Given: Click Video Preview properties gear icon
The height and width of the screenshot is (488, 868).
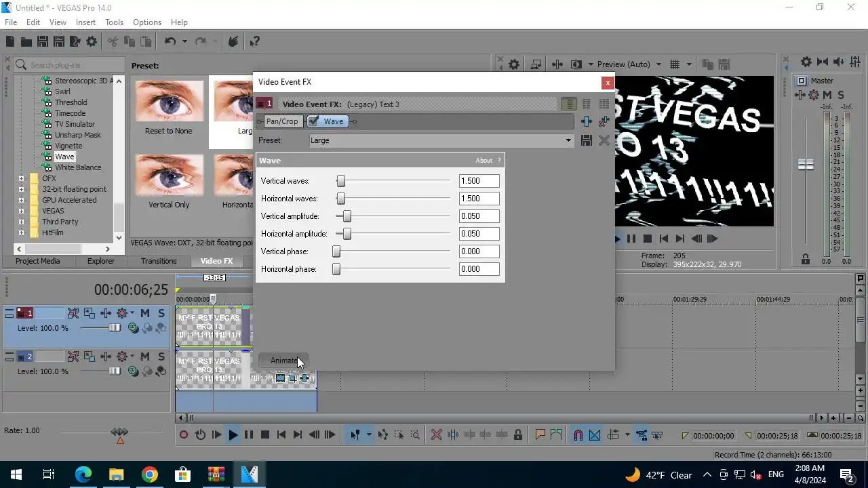Looking at the screenshot, I should (514, 64).
